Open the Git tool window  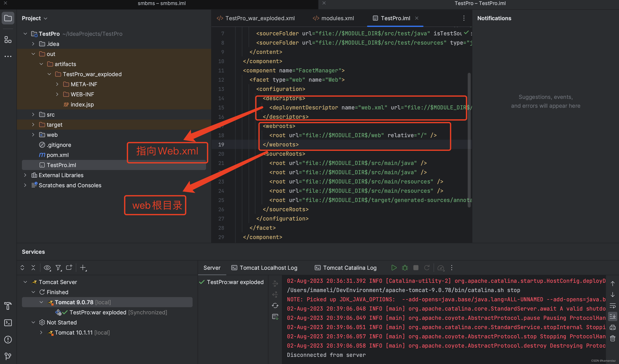point(8,356)
